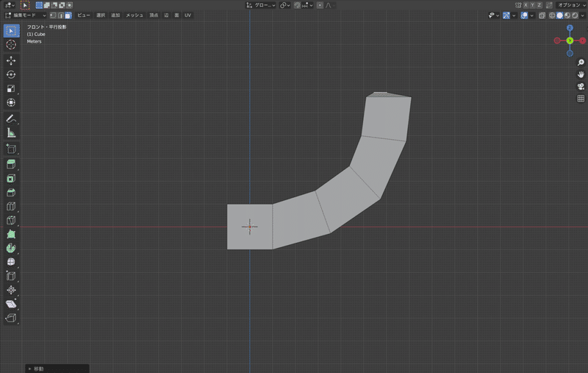Open the pivot point dropdown

coord(285,5)
